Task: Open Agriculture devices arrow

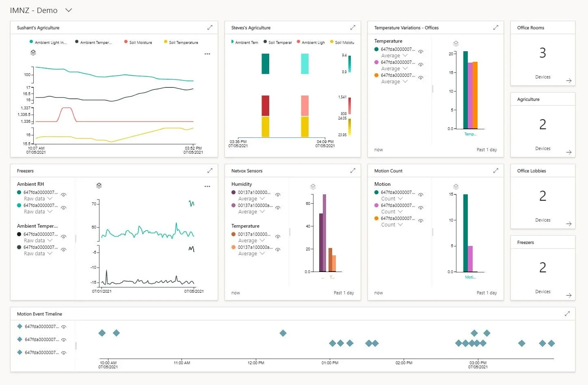Action: pos(569,152)
